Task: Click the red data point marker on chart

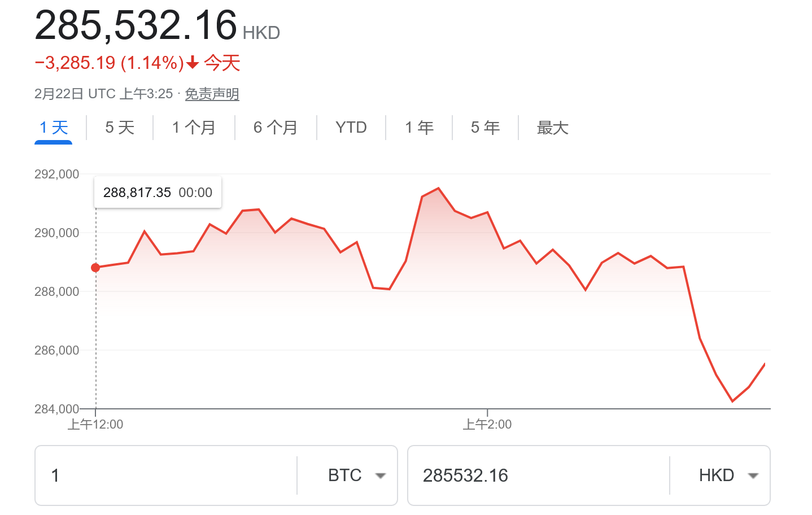Action: [95, 268]
